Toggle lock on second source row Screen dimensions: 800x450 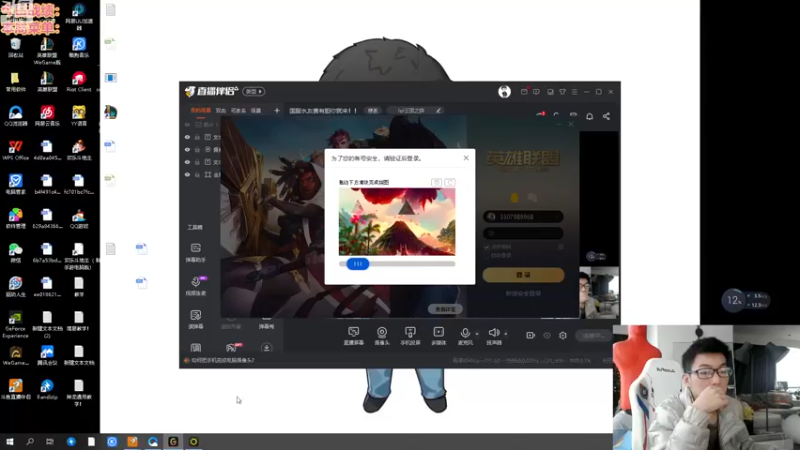pos(197,149)
